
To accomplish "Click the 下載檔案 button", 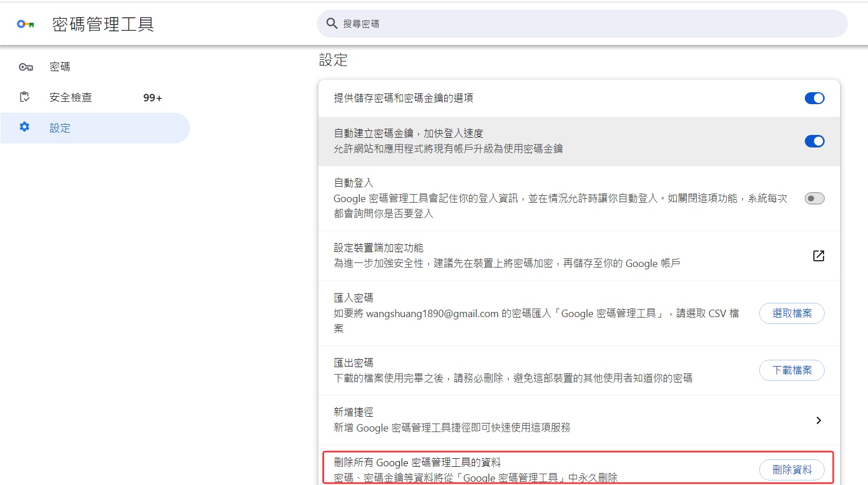I will point(792,370).
